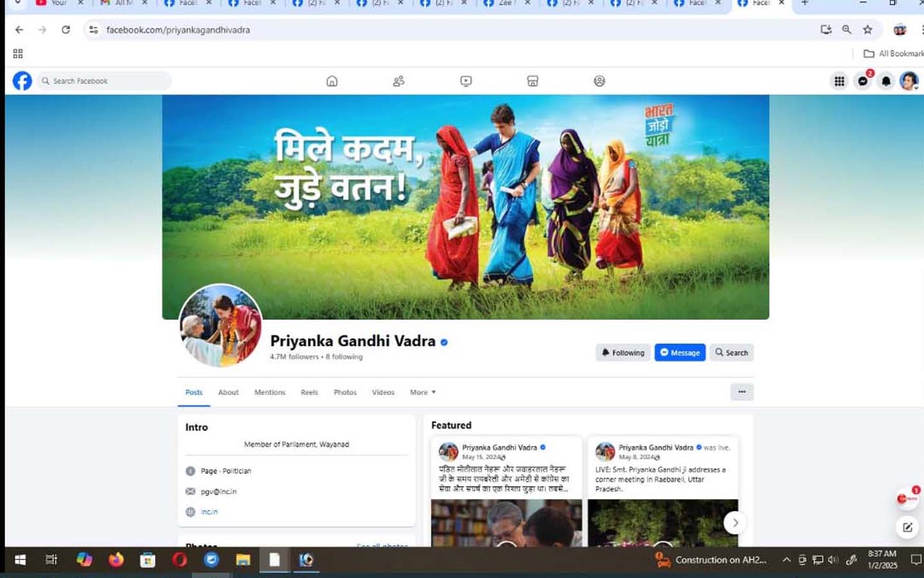Open a new browser tab with the plus button

click(x=805, y=3)
